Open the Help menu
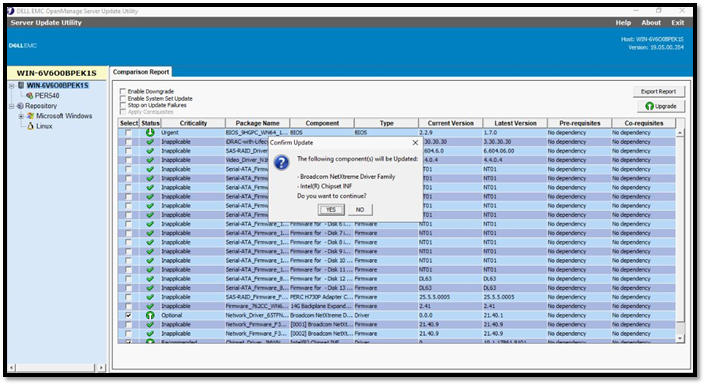706x386 pixels. [x=623, y=23]
